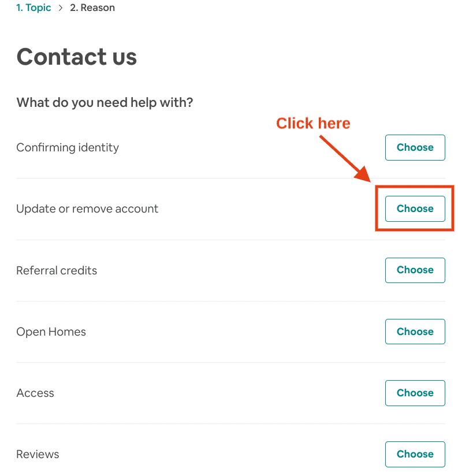458x476 pixels.
Task: Open the 1. Topic breadcrumb link
Action: (33, 8)
